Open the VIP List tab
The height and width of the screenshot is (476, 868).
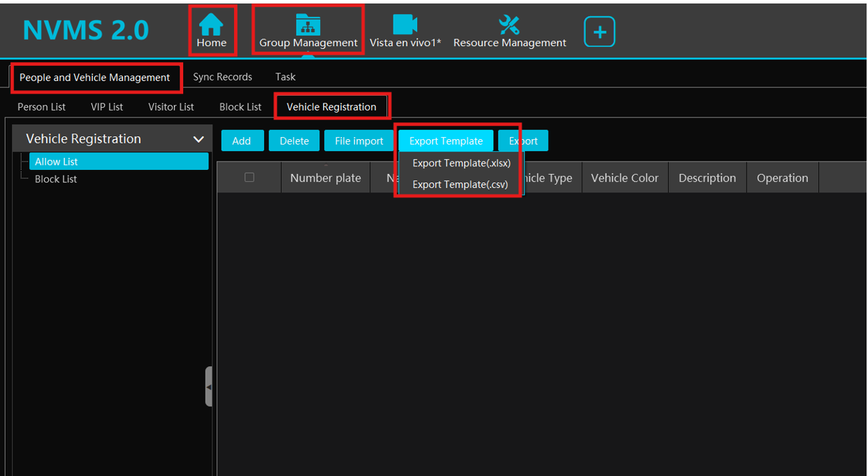point(107,107)
